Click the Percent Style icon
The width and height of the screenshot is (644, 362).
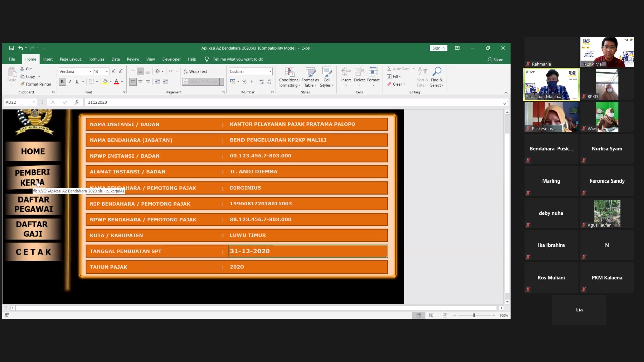pos(244,82)
